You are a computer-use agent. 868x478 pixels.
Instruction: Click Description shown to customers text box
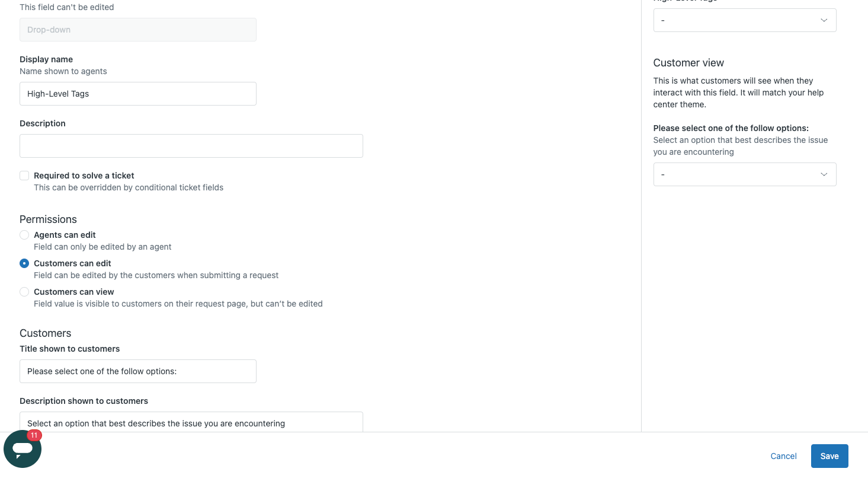point(191,422)
